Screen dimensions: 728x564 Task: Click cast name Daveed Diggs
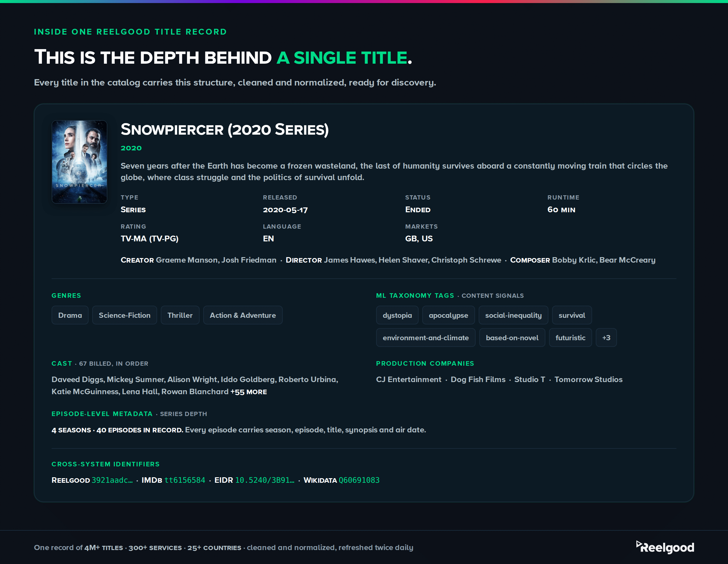77,379
